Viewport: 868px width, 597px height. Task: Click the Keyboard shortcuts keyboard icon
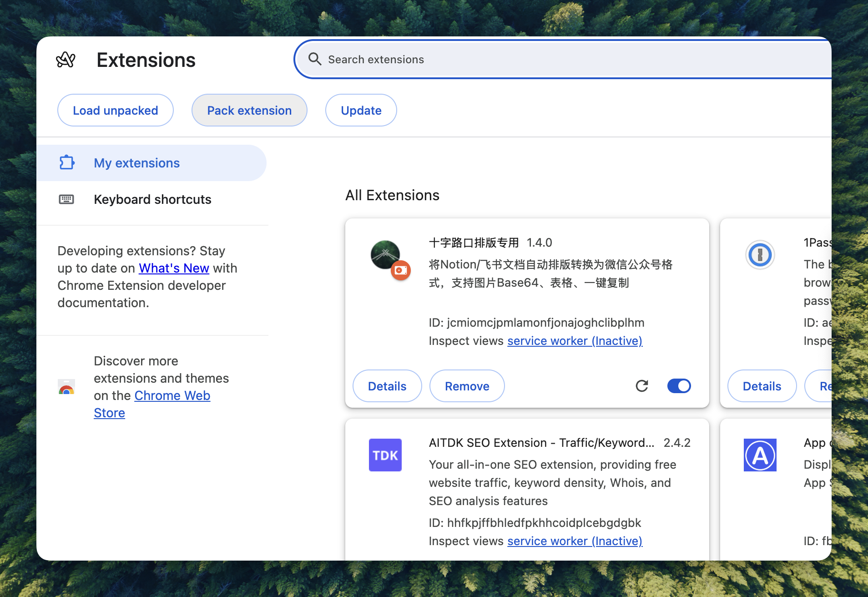point(66,199)
